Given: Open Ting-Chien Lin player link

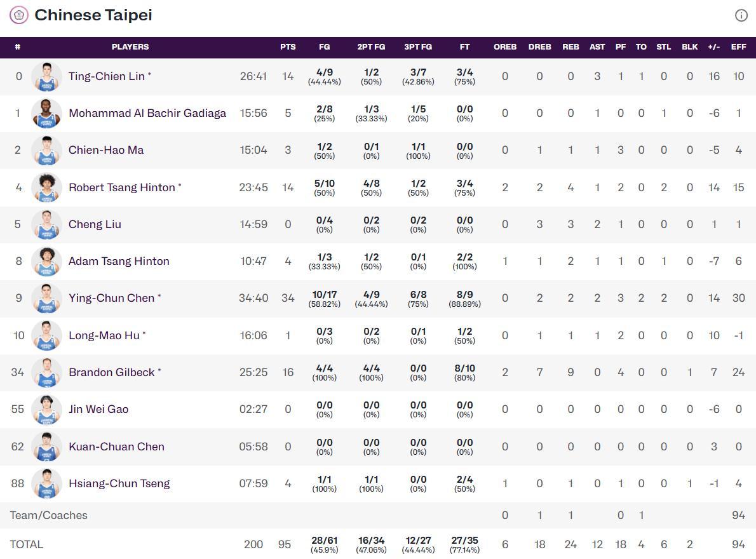Looking at the screenshot, I should point(107,76).
